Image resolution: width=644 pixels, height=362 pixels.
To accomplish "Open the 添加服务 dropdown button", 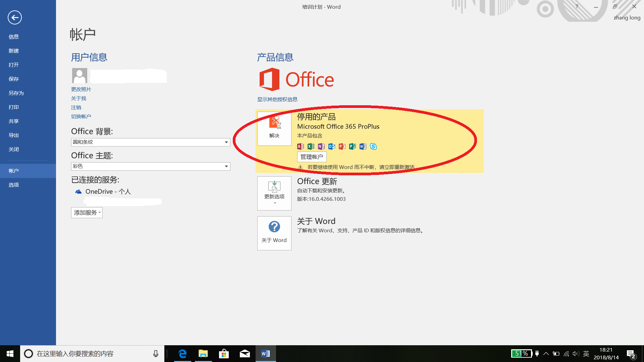I will (x=87, y=213).
